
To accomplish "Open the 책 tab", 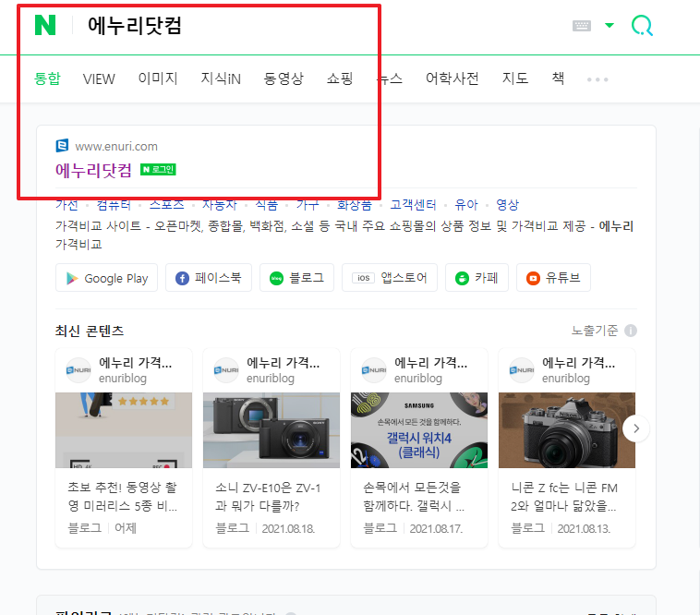I will pyautogui.click(x=558, y=78).
